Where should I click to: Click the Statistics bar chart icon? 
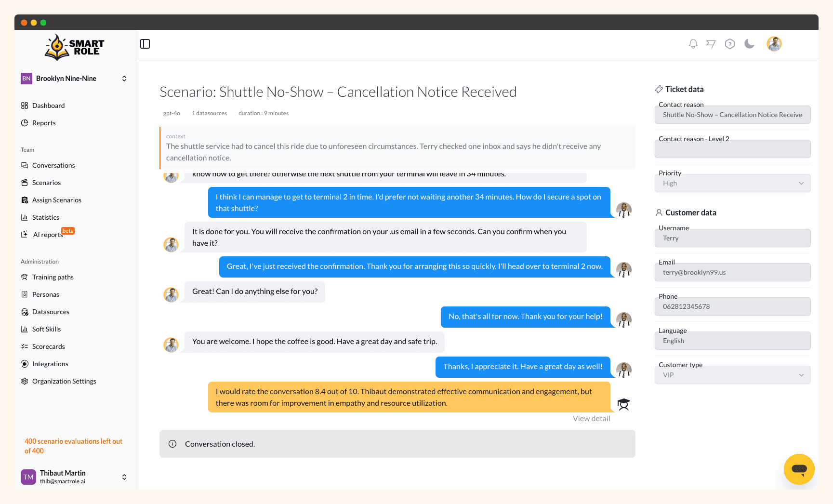[25, 217]
